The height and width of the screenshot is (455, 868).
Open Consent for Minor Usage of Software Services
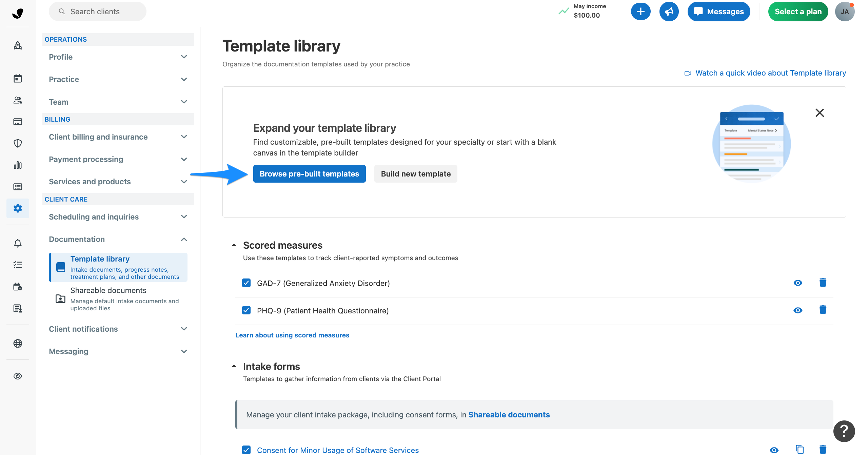click(338, 450)
